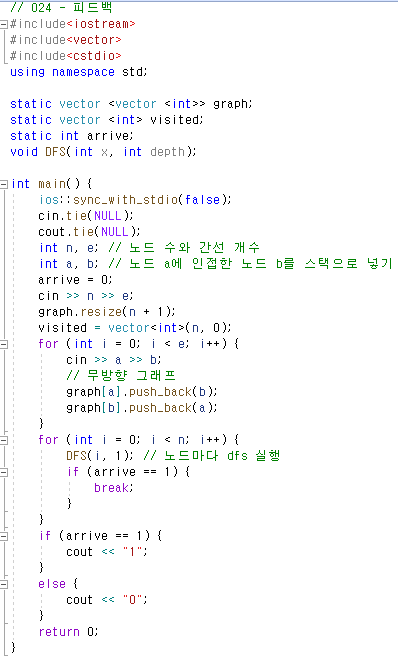Click the 'cin >> n >> e;' line

(x=85, y=296)
